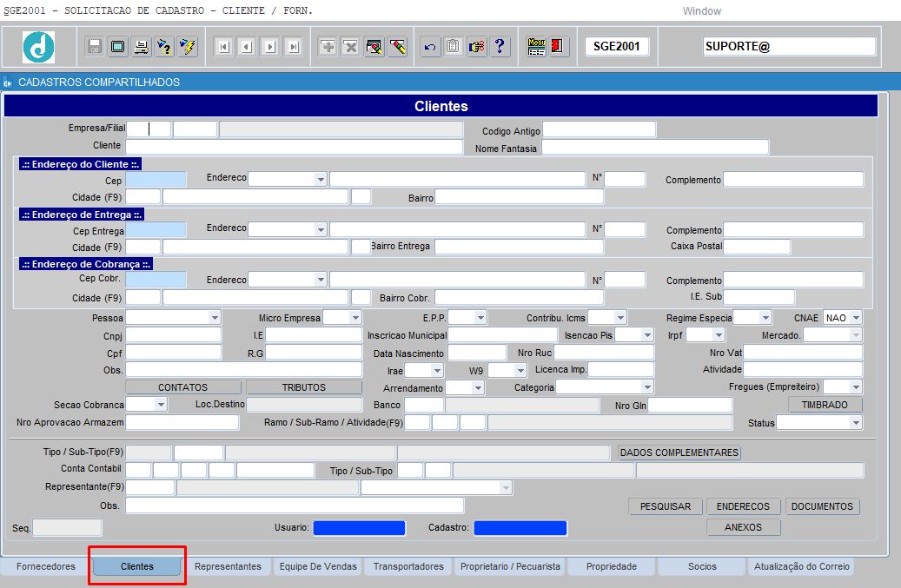The height and width of the screenshot is (588, 901).
Task: Click the Nome Fantasia input field
Action: (655, 148)
